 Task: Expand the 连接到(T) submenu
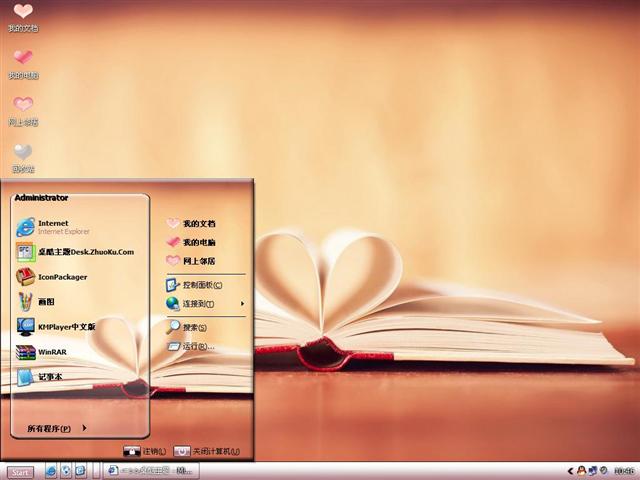205,304
